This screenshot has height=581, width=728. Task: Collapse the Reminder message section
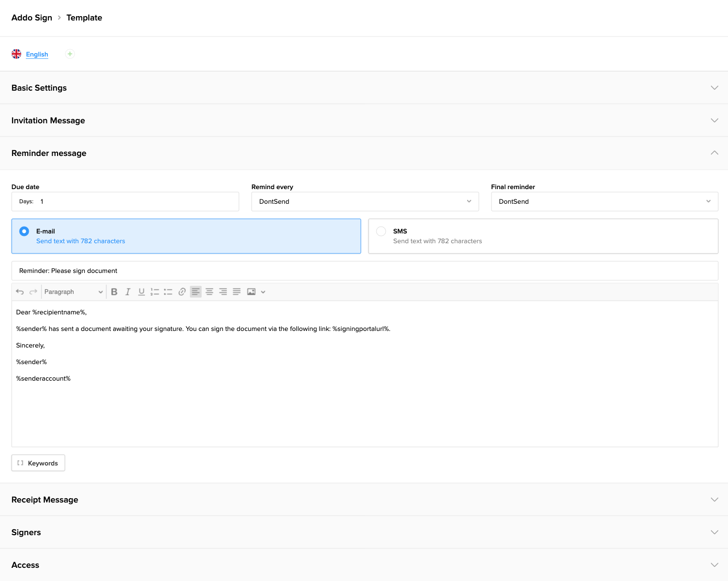click(714, 153)
